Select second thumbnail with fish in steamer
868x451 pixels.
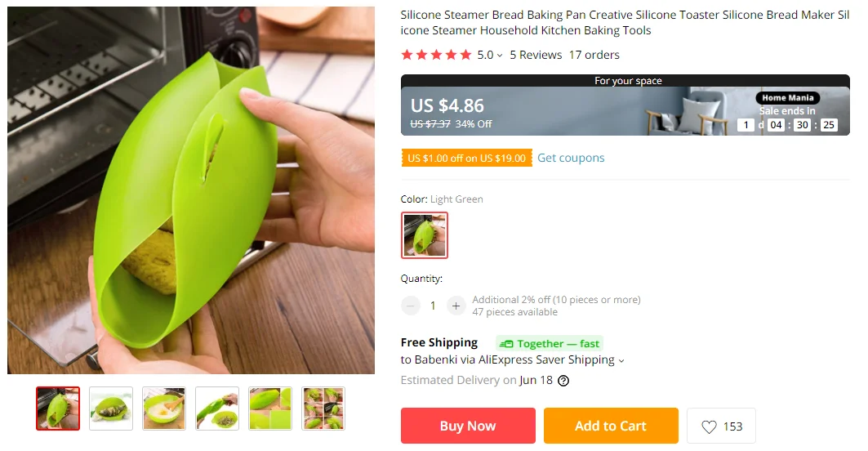coord(111,409)
